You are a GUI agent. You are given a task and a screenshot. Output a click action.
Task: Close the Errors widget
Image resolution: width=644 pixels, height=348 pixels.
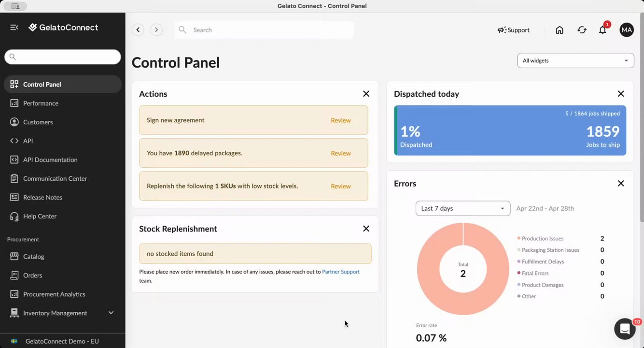pyautogui.click(x=621, y=183)
